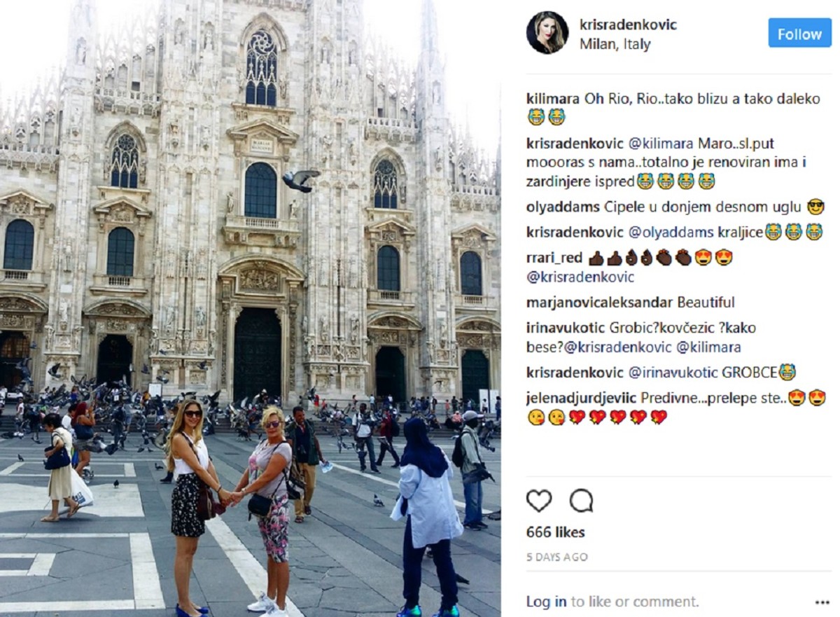Click krisradenkovic profile avatar picture
Screen dimensions: 840x617
(547, 32)
